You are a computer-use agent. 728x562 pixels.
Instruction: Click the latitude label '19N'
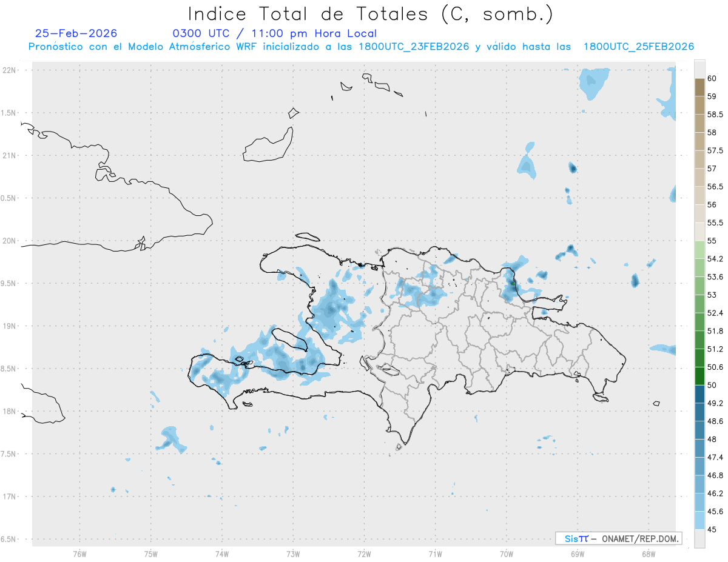[10, 326]
